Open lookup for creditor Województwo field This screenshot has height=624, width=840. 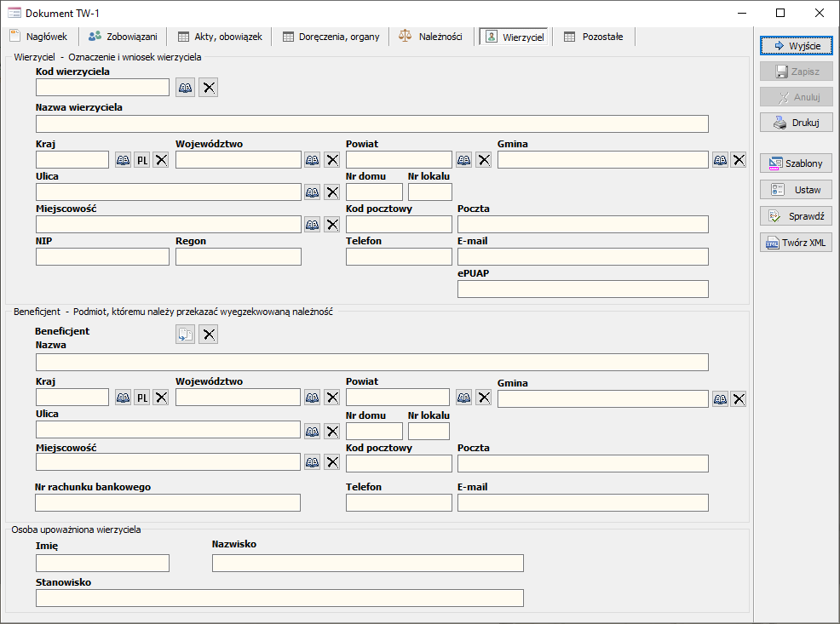[x=313, y=159]
